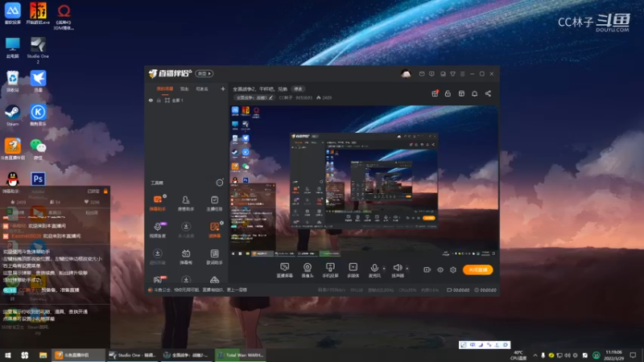The height and width of the screenshot is (362, 644).
Task: Open the hamburger menu in the title bar
Action: pyautogui.click(x=462, y=74)
